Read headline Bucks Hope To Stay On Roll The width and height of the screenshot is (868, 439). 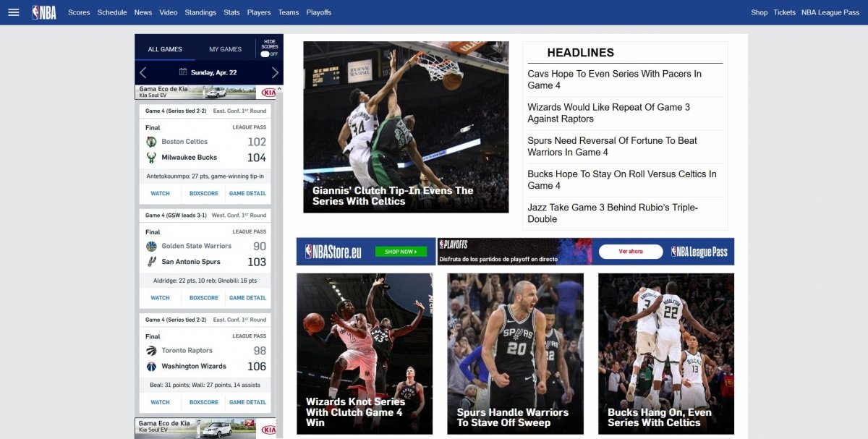point(622,179)
